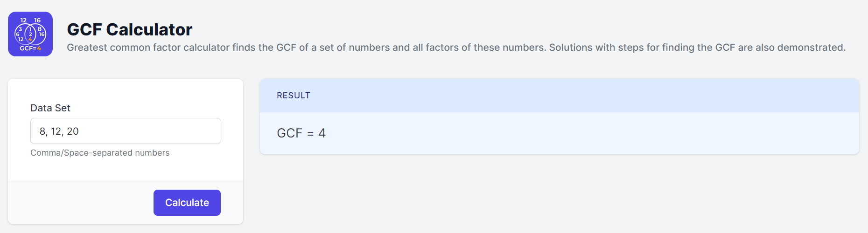
Task: Click the GCF Calculator page title
Action: (x=129, y=29)
